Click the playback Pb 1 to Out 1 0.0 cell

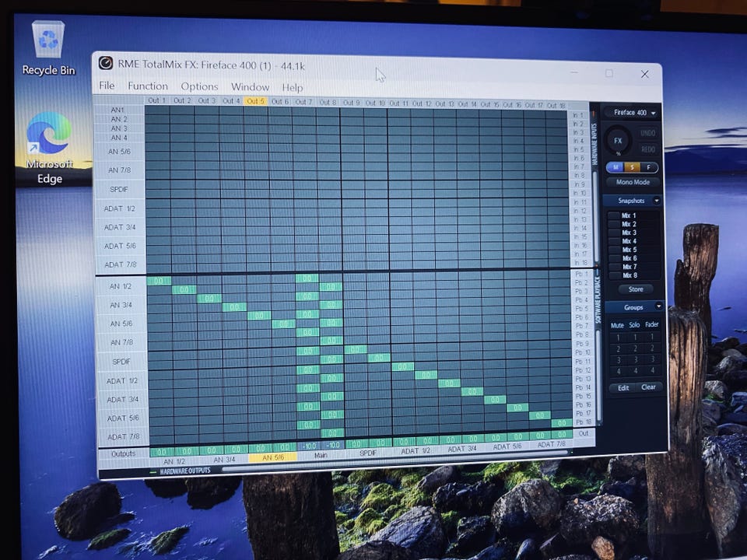(x=159, y=281)
